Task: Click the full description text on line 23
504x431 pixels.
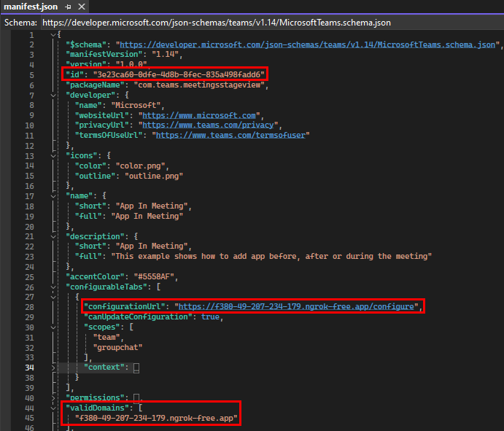Action: 271,257
